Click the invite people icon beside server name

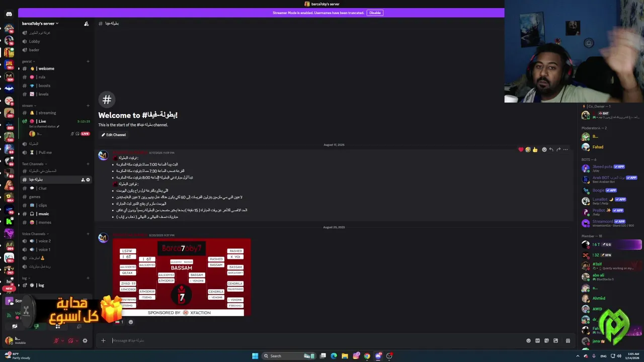tap(86, 23)
